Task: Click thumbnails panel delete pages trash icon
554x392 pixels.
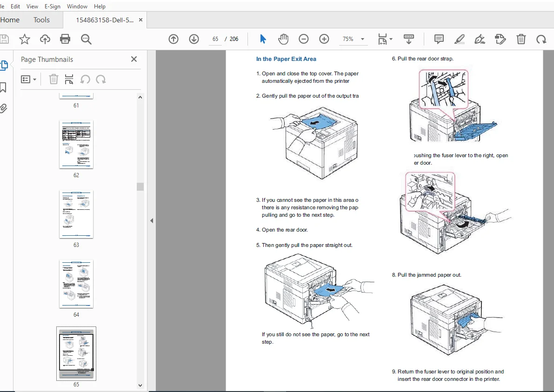Action: click(x=53, y=79)
